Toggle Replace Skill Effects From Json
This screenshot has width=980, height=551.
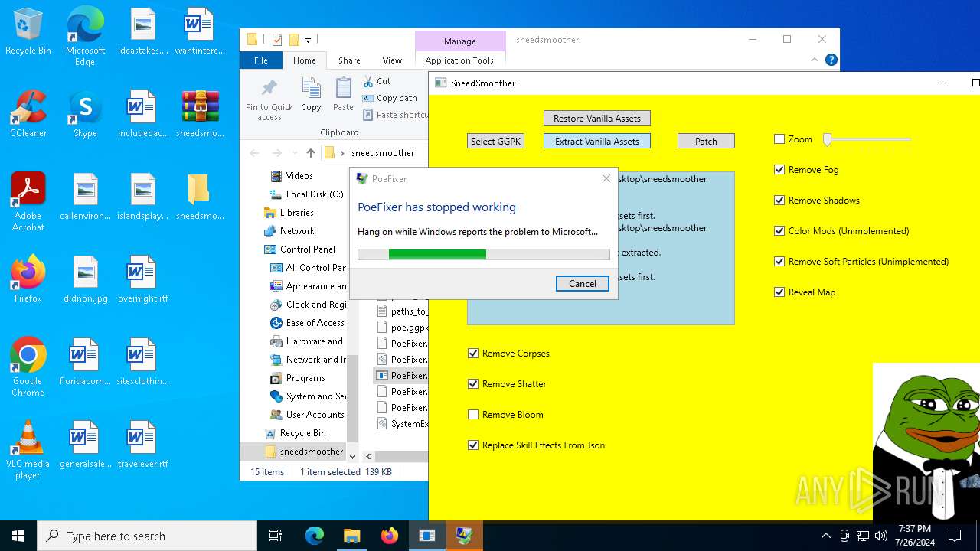click(473, 445)
